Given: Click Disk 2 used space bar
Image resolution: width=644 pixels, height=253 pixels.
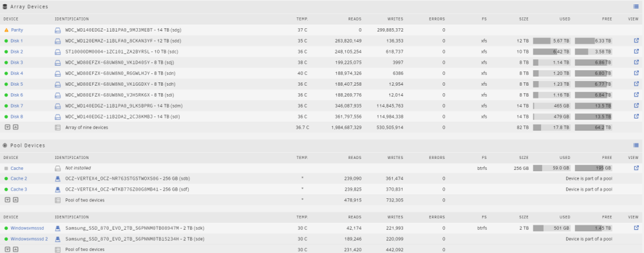Looking at the screenshot, I should (x=552, y=52).
